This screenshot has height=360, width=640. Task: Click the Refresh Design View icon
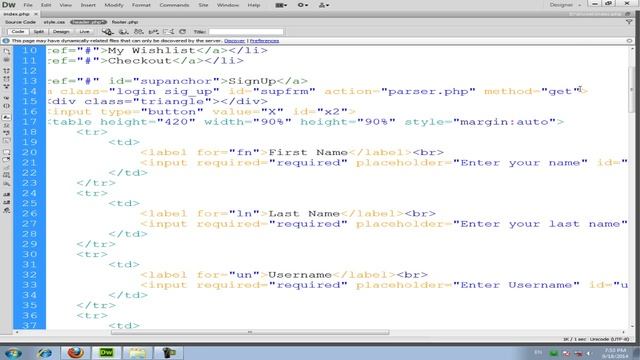point(182,31)
